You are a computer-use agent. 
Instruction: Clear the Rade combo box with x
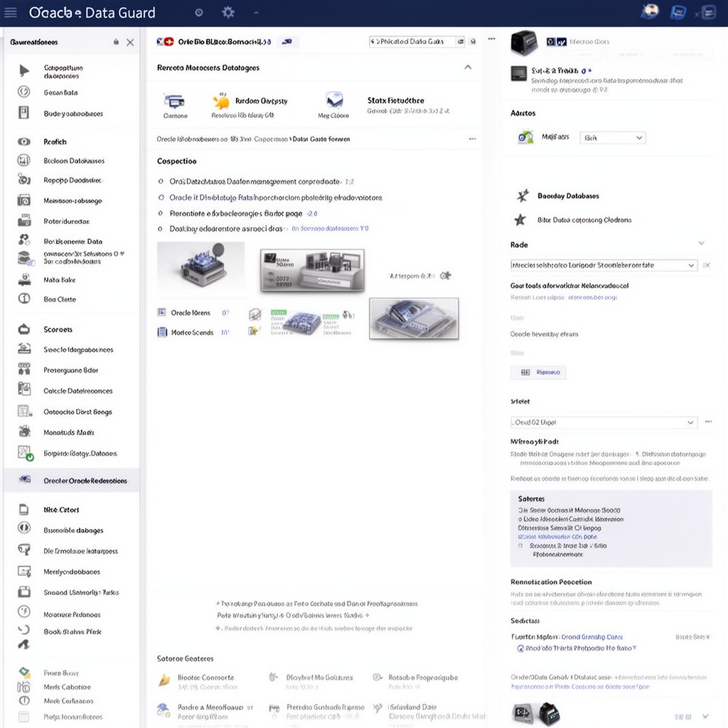(x=706, y=265)
